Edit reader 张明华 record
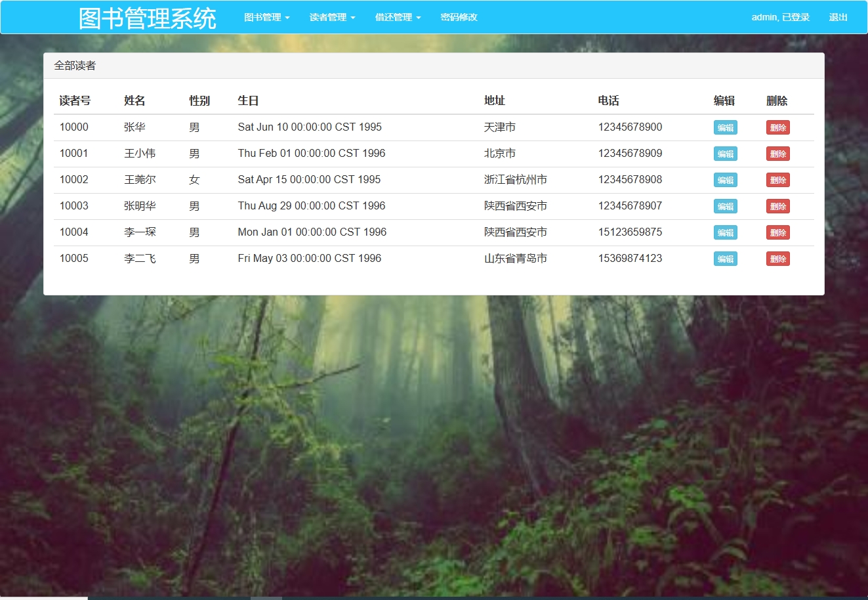Viewport: 868px width, 600px height. coord(725,206)
